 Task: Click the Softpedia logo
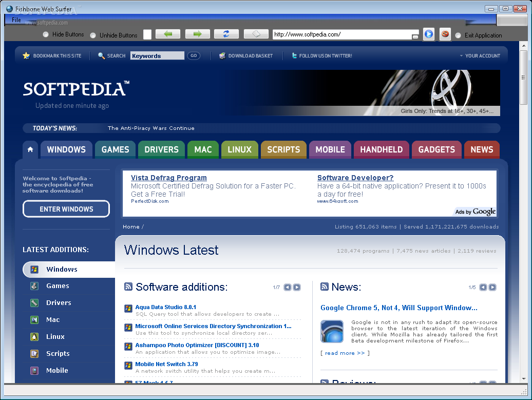point(76,89)
